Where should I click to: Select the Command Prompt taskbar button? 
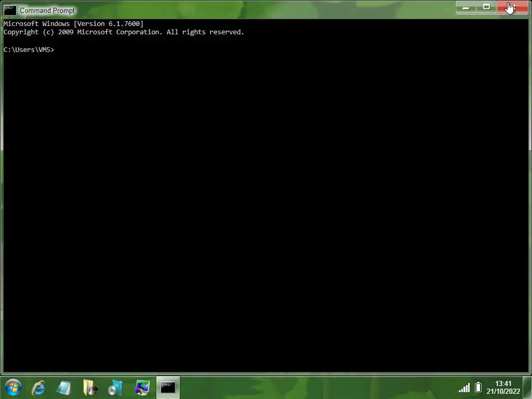pyautogui.click(x=168, y=388)
